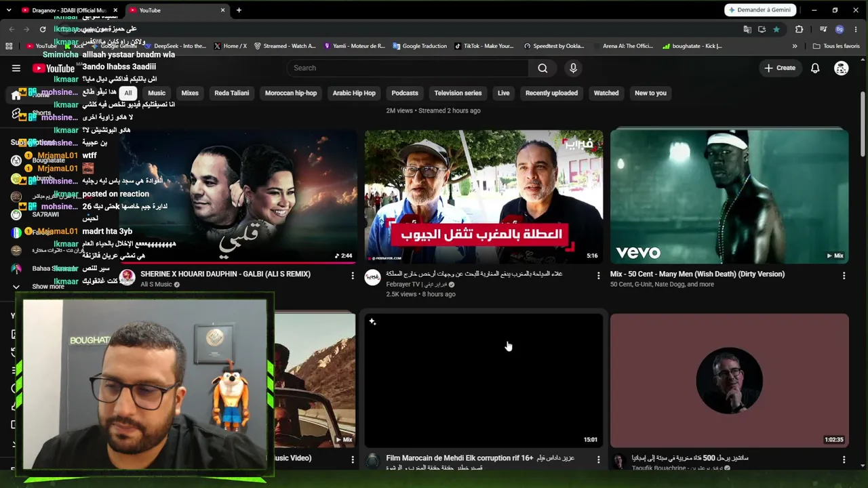
Task: Open the Chrome apps grid shortcut
Action: point(9,46)
